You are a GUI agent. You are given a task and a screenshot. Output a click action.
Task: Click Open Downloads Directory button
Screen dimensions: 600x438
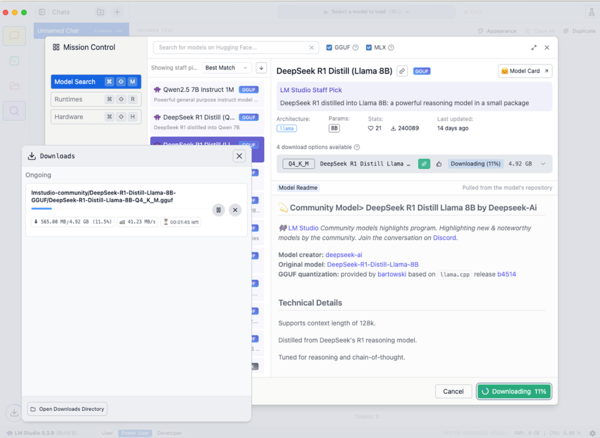click(67, 409)
